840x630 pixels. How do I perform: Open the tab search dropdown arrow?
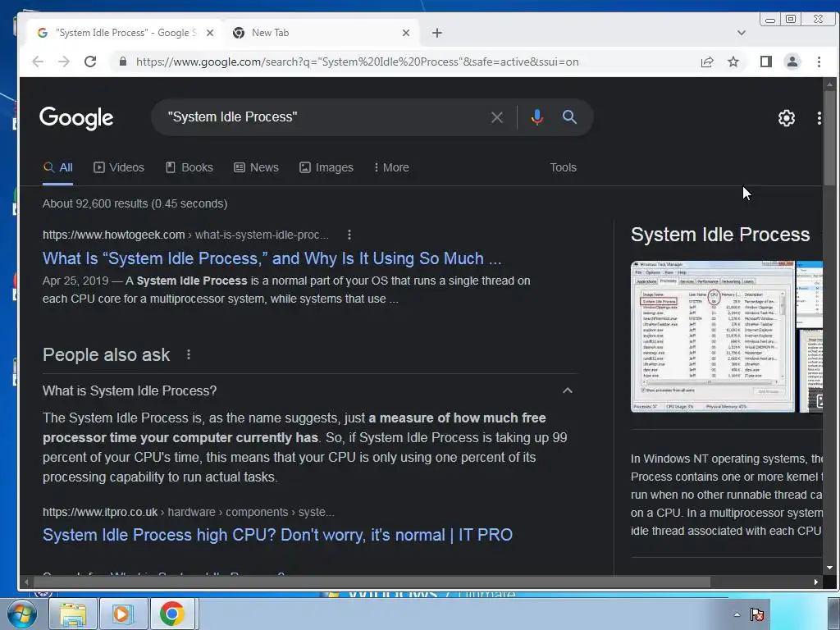(x=742, y=33)
